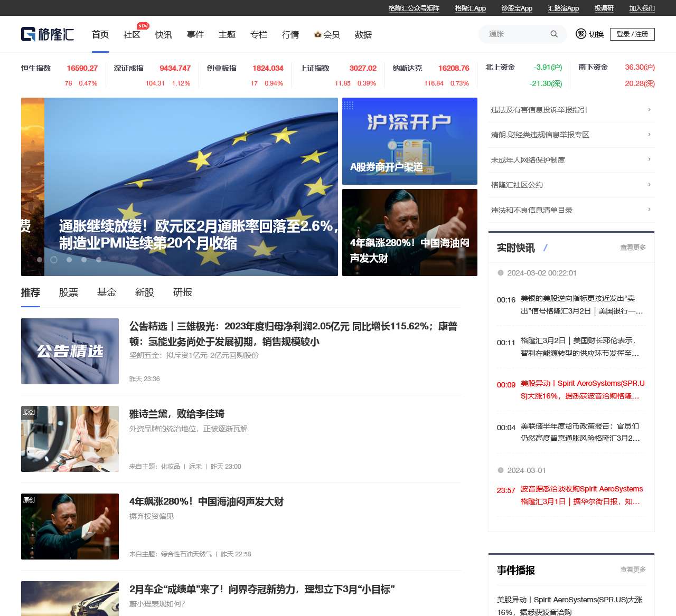Select the third carousel pagination dot
Screen dimensions: 676x616
69,260
